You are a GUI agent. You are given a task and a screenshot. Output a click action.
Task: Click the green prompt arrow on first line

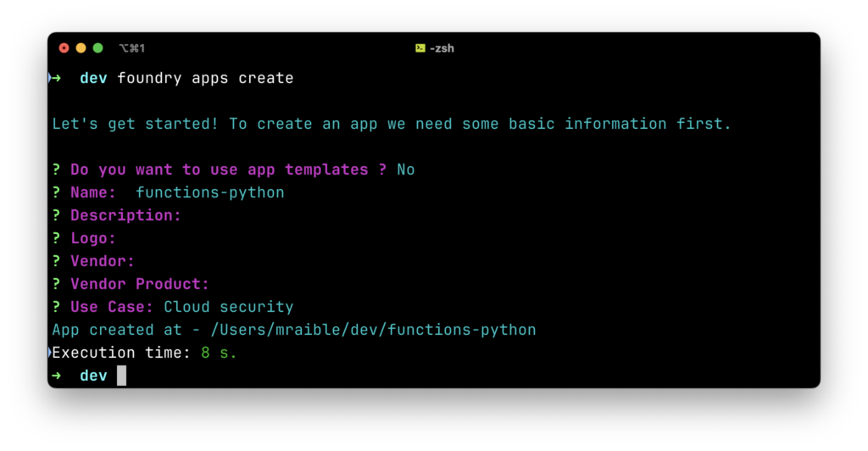click(x=56, y=78)
